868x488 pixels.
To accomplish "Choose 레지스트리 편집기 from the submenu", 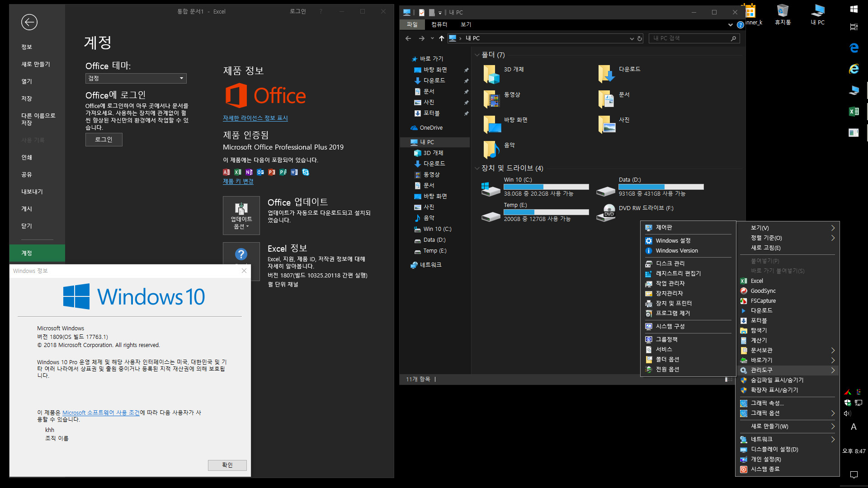I will [x=688, y=273].
